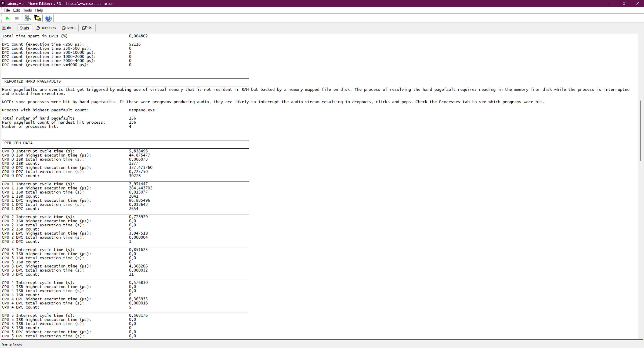Switch to the Processes tab
Image resolution: width=644 pixels, height=348 pixels.
click(46, 28)
